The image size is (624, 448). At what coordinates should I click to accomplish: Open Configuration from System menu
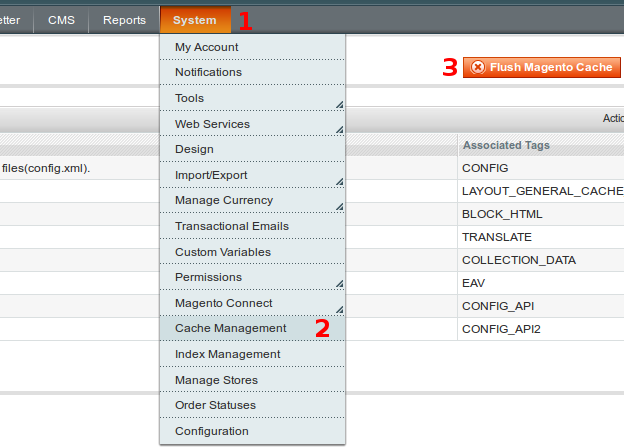tap(211, 431)
